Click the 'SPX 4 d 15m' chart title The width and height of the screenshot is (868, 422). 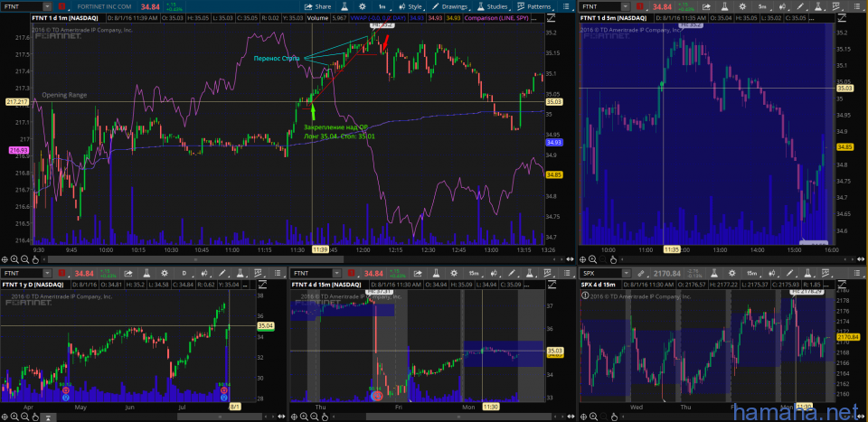click(597, 285)
